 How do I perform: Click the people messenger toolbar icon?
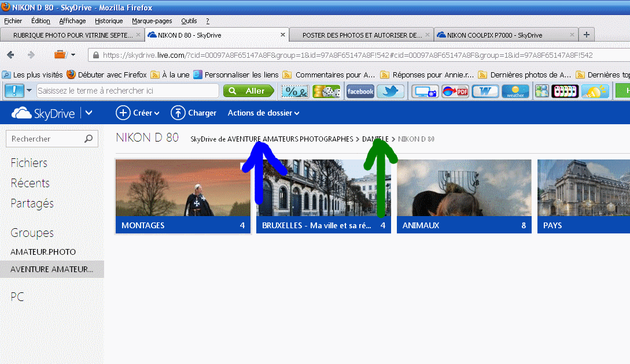(x=541, y=91)
